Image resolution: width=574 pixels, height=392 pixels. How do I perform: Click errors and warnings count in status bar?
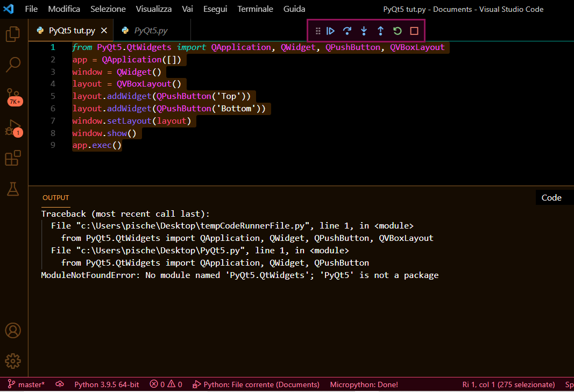tap(166, 384)
